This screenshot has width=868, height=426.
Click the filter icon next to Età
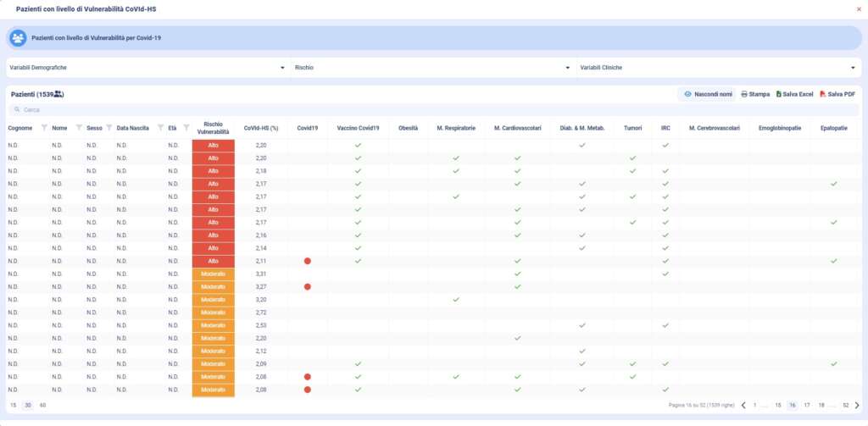(x=186, y=128)
